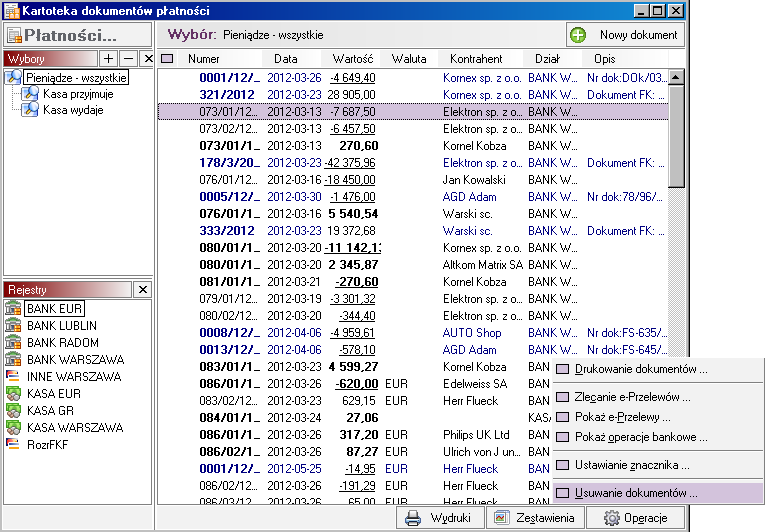The height and width of the screenshot is (532, 766).
Task: Click the RozrFKF registry icon
Action: [13, 445]
